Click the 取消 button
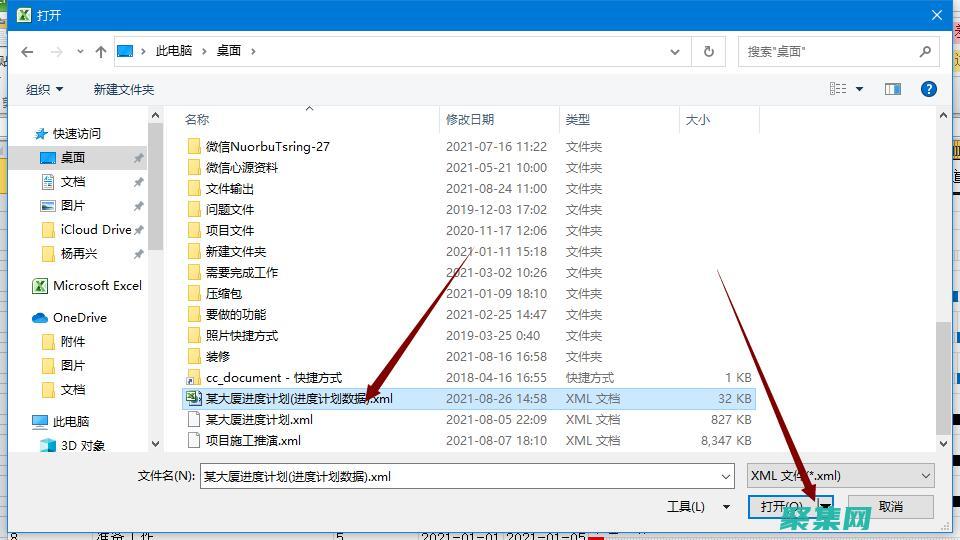 [x=890, y=507]
